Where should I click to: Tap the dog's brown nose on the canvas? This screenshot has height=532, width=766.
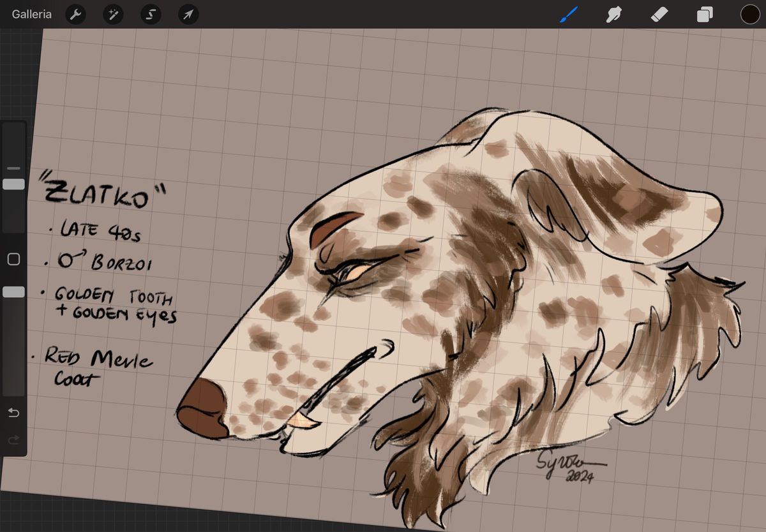point(203,408)
